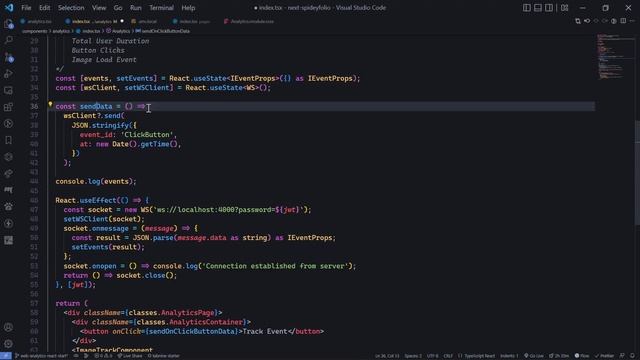Screen dimensions: 640x360
Task: Click the minimap code overview
Action: 611,57
